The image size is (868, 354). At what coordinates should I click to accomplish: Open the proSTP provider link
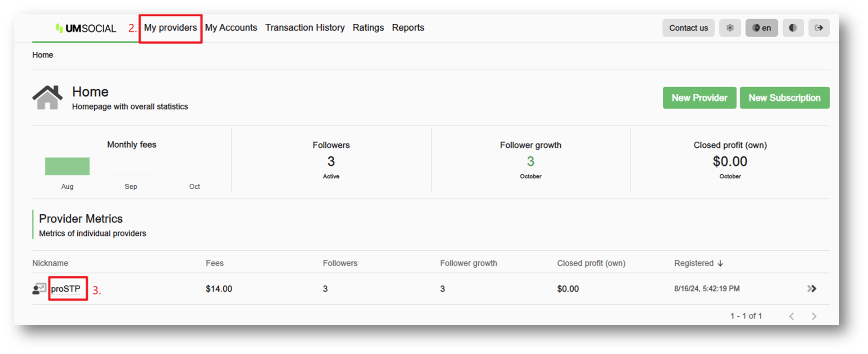(66, 289)
